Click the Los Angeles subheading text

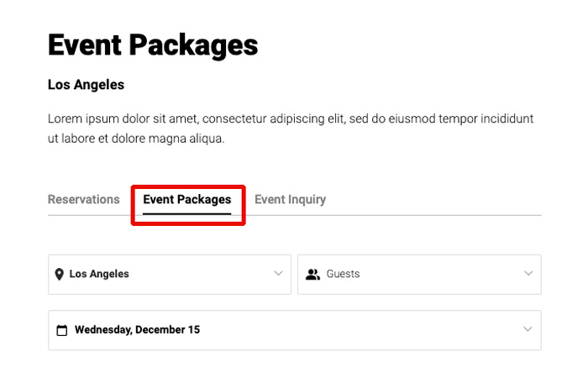[x=86, y=85]
